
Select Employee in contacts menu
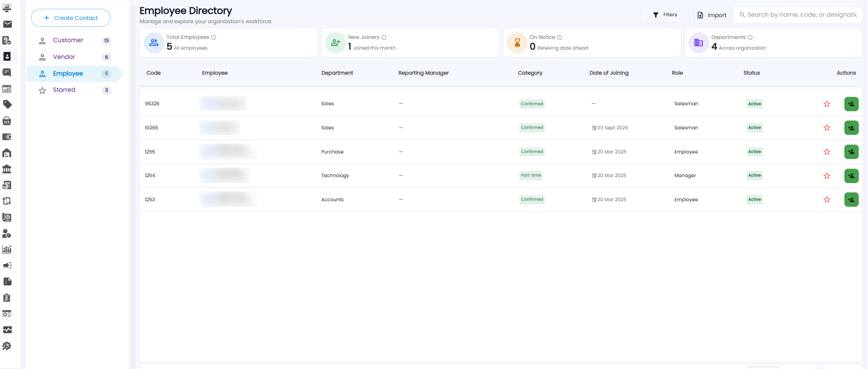coord(74,74)
